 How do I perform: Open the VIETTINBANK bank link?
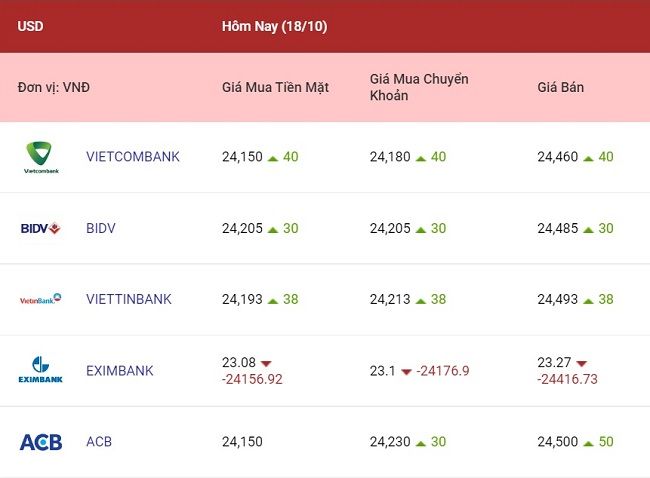point(129,299)
